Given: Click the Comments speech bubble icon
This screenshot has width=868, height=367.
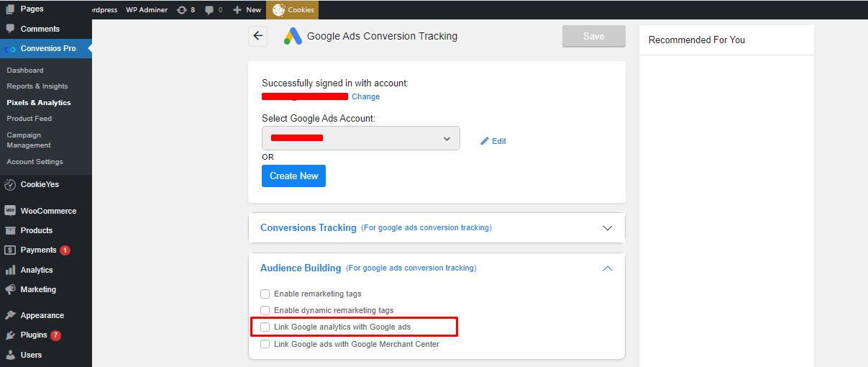Looking at the screenshot, I should tap(10, 29).
